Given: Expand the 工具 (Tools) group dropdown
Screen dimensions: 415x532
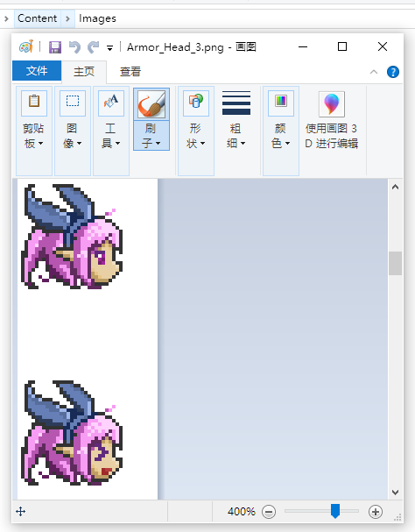Looking at the screenshot, I should (x=111, y=136).
